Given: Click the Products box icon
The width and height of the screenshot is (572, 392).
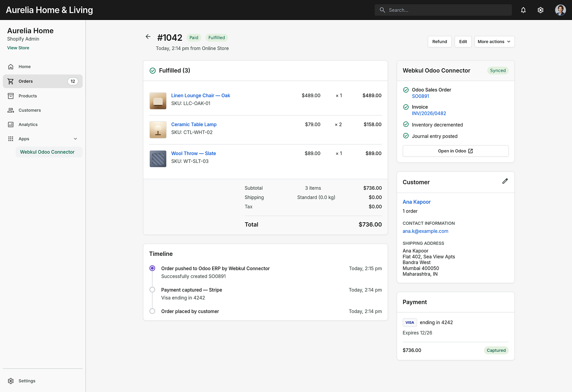Looking at the screenshot, I should click(11, 96).
